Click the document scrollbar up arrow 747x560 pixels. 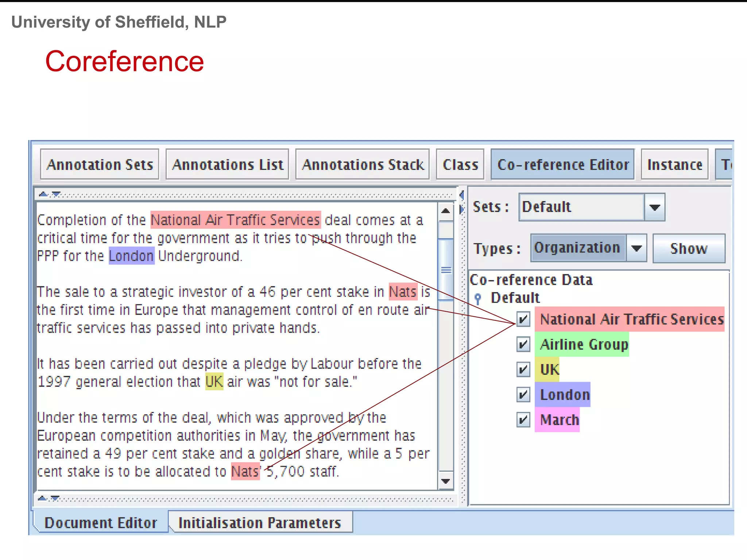point(445,211)
